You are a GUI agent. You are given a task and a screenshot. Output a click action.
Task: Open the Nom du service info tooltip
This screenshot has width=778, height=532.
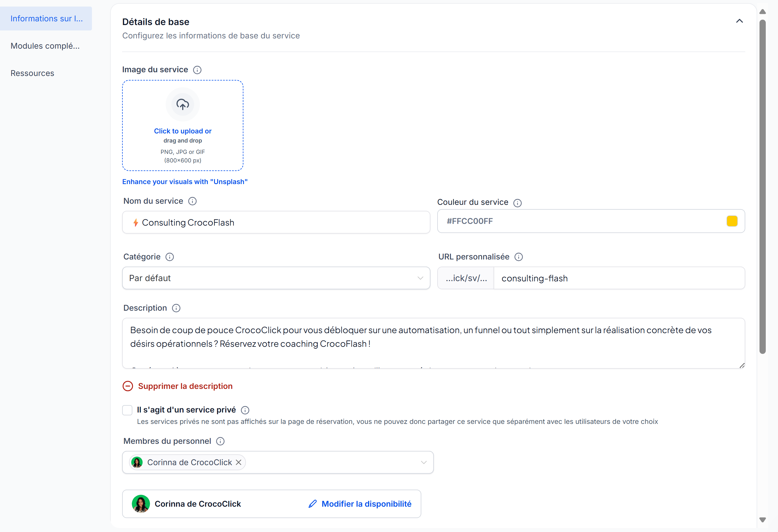pyautogui.click(x=192, y=201)
